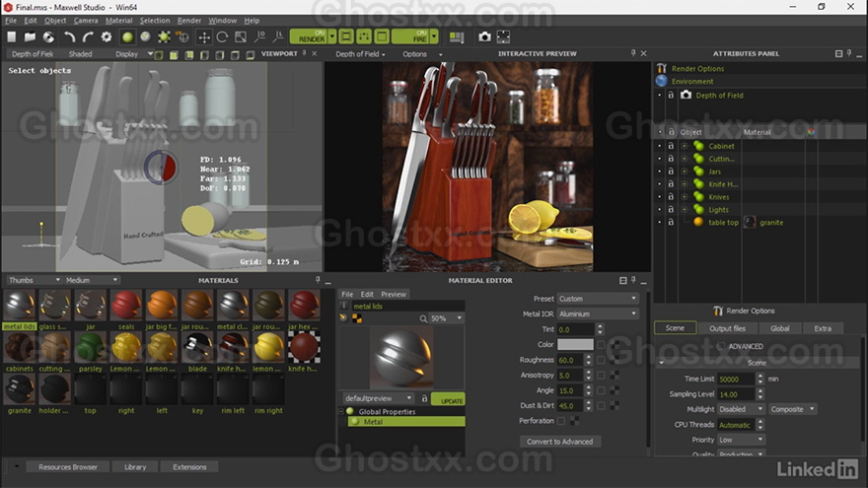Expand the Knives object tree node

(685, 197)
